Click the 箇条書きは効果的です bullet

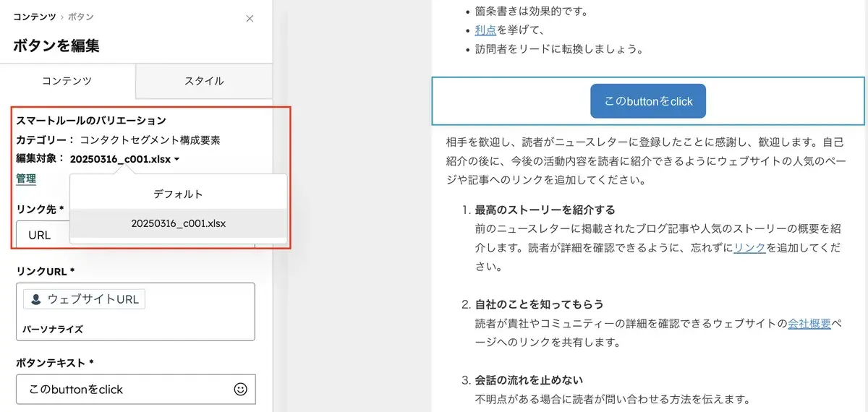tap(531, 11)
